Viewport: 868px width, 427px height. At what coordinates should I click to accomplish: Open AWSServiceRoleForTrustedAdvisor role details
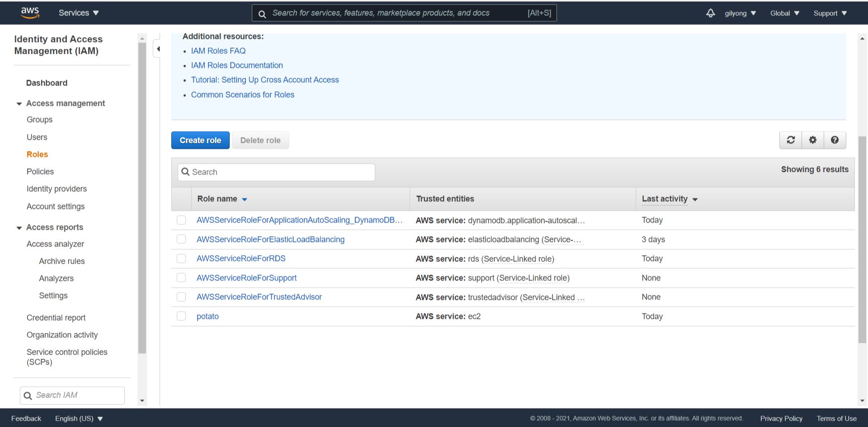(259, 297)
